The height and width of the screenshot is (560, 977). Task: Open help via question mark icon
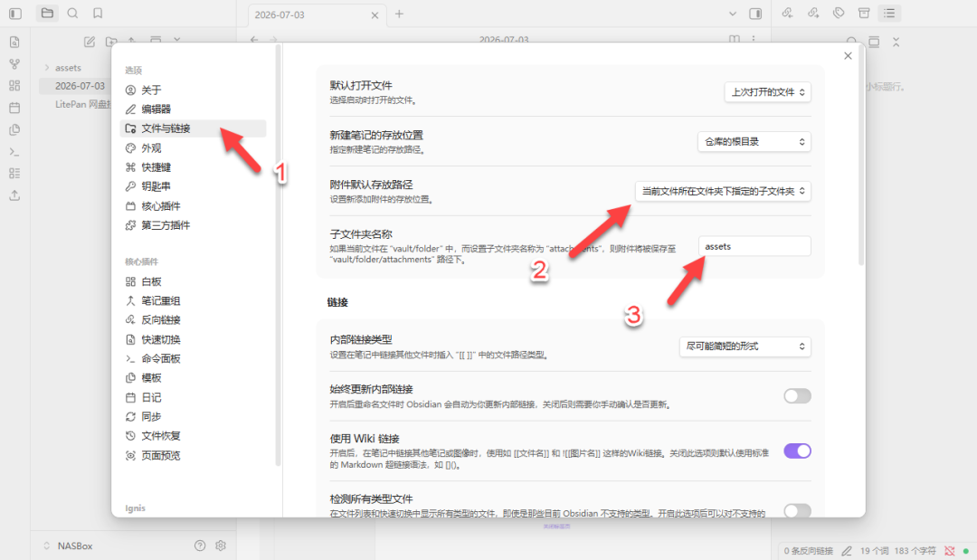click(x=200, y=546)
